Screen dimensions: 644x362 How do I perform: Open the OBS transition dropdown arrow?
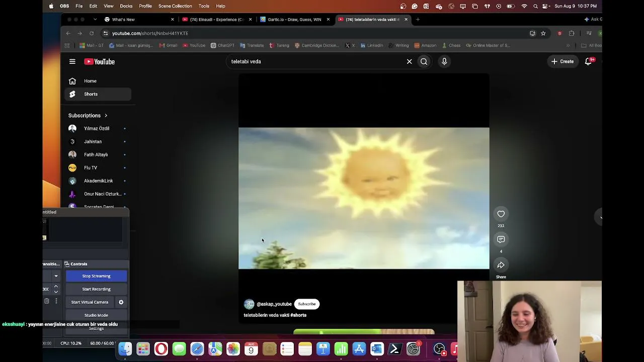click(x=56, y=276)
